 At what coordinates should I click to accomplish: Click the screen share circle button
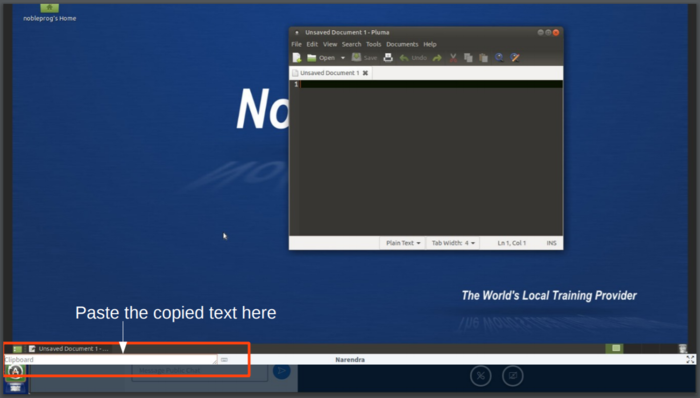[x=513, y=376]
